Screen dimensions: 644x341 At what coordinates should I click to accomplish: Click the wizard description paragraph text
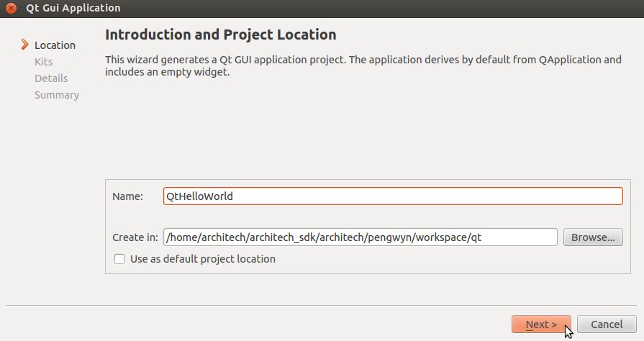[363, 65]
